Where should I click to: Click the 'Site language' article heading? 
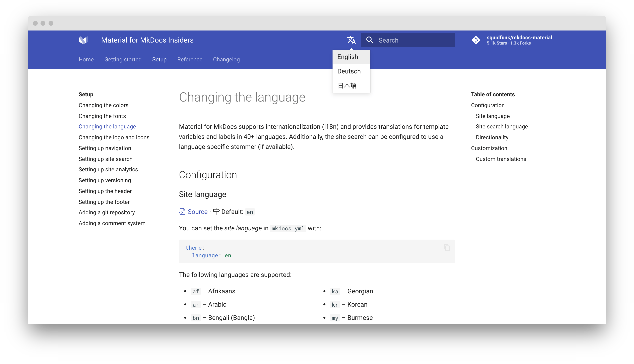[202, 194]
